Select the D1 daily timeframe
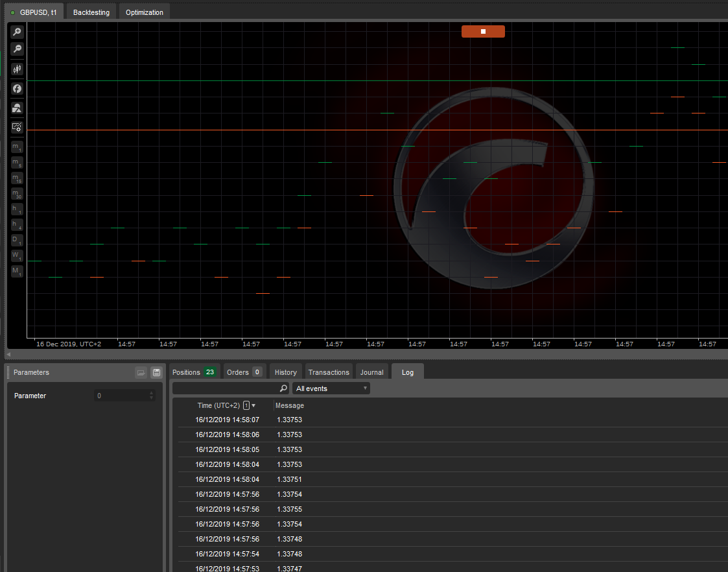 [17, 241]
